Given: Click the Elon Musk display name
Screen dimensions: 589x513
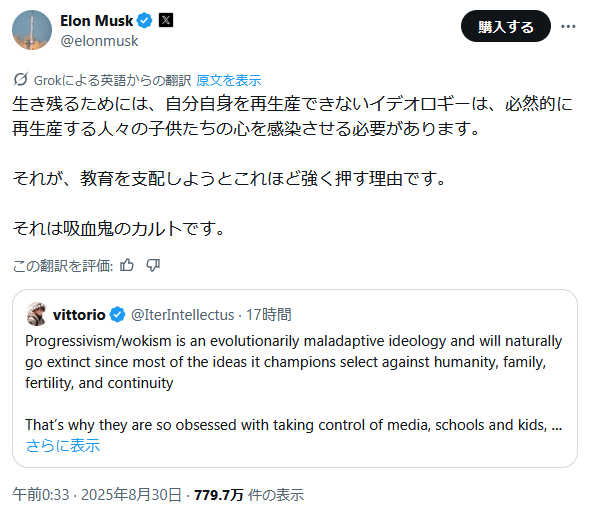Looking at the screenshot, I should pyautogui.click(x=97, y=21).
